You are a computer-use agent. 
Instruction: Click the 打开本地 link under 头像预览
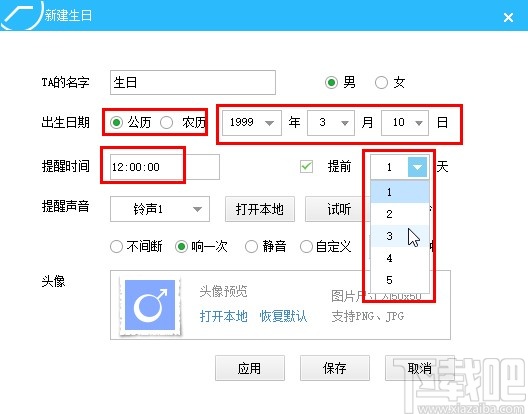pos(224,316)
